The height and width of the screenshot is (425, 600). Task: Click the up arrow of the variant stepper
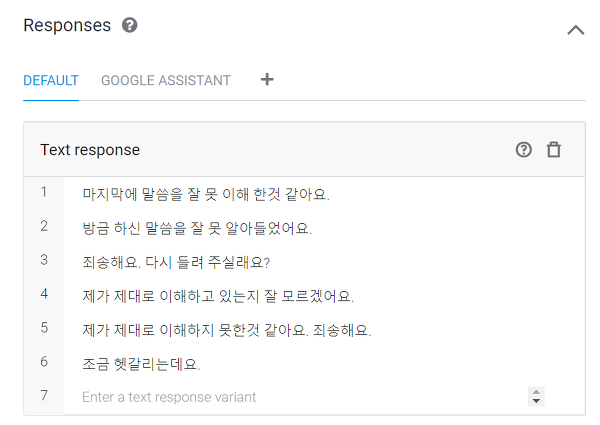tap(536, 392)
